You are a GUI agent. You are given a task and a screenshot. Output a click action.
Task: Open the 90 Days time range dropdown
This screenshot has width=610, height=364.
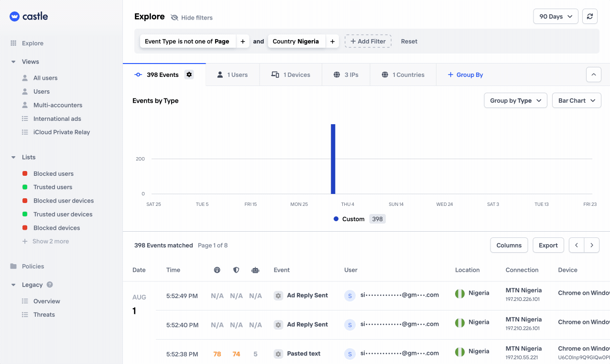[556, 16]
